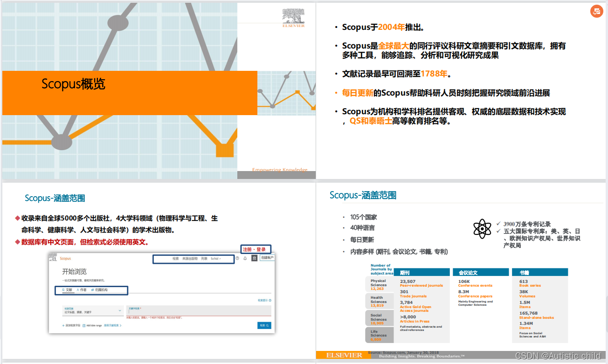Click the Health Sciences 13,819 cell
608x364 pixels.
[x=379, y=301]
